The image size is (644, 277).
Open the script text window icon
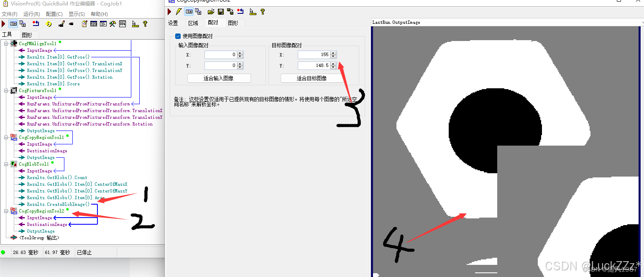pos(103,24)
